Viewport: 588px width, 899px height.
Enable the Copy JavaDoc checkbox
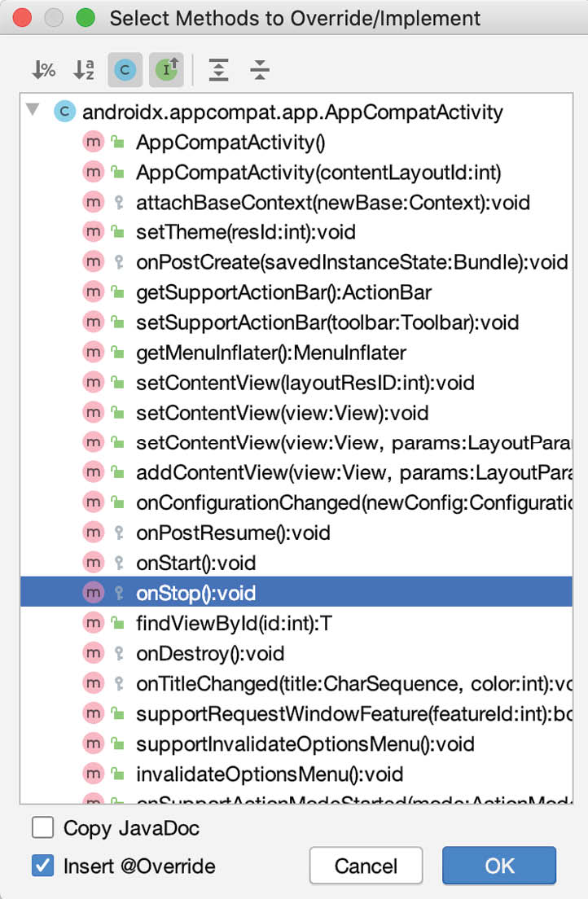tap(42, 829)
